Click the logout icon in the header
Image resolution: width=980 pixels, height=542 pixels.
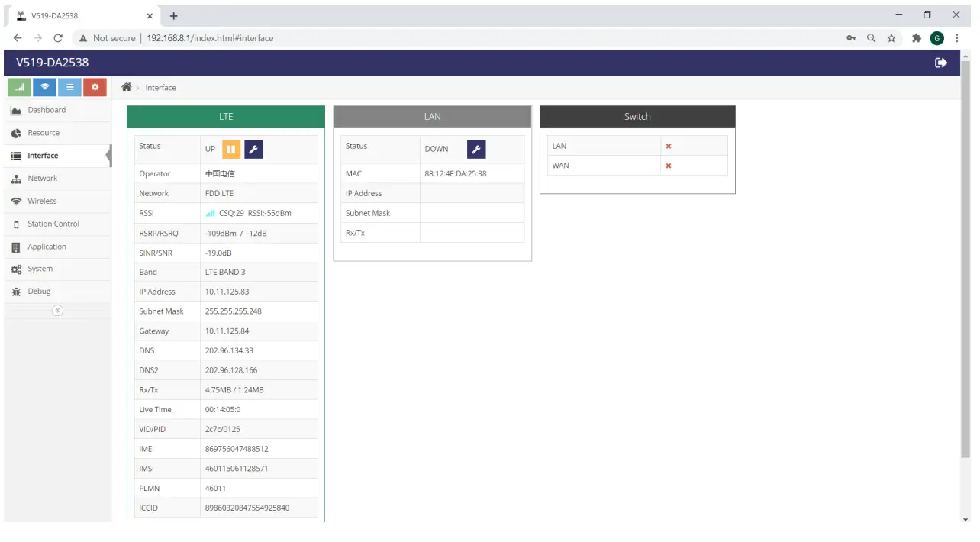(x=941, y=63)
